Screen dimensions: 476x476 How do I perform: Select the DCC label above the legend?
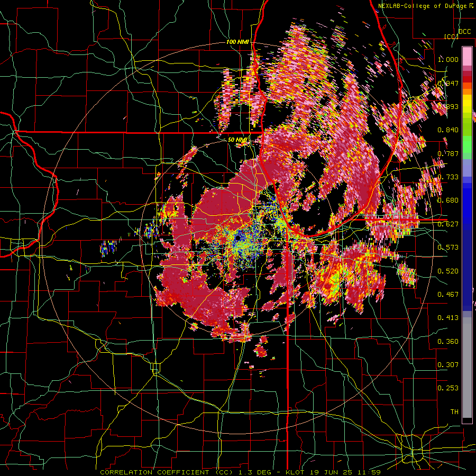click(x=464, y=32)
